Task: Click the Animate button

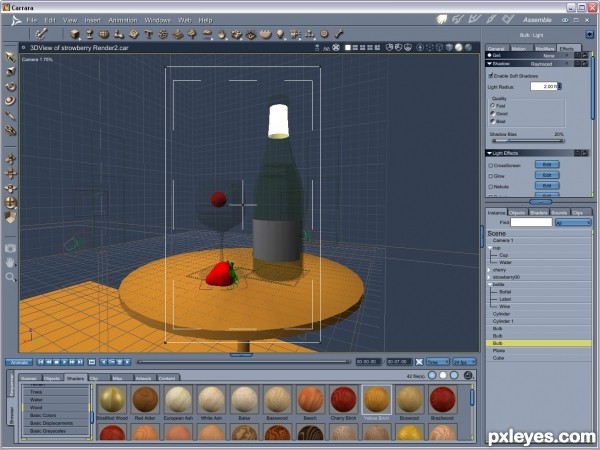Action: [19, 362]
